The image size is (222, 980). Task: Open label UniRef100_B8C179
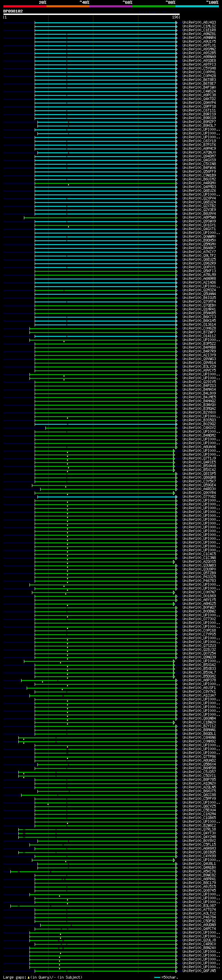pyautogui.click(x=199, y=883)
